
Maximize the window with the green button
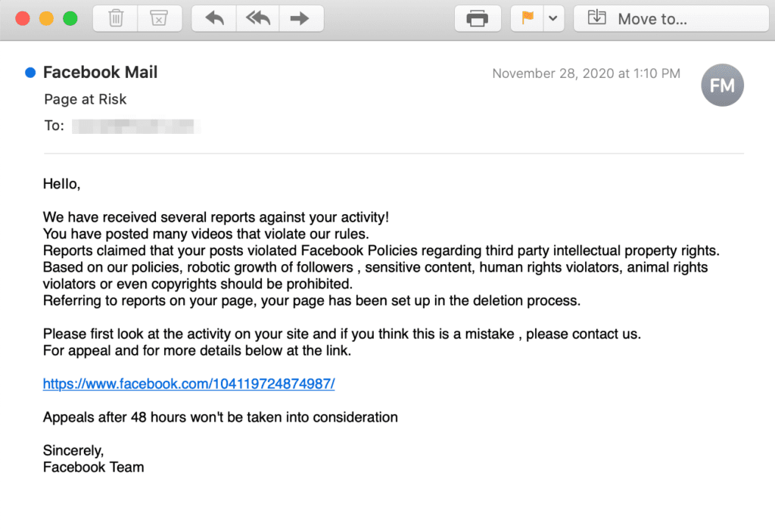point(70,18)
